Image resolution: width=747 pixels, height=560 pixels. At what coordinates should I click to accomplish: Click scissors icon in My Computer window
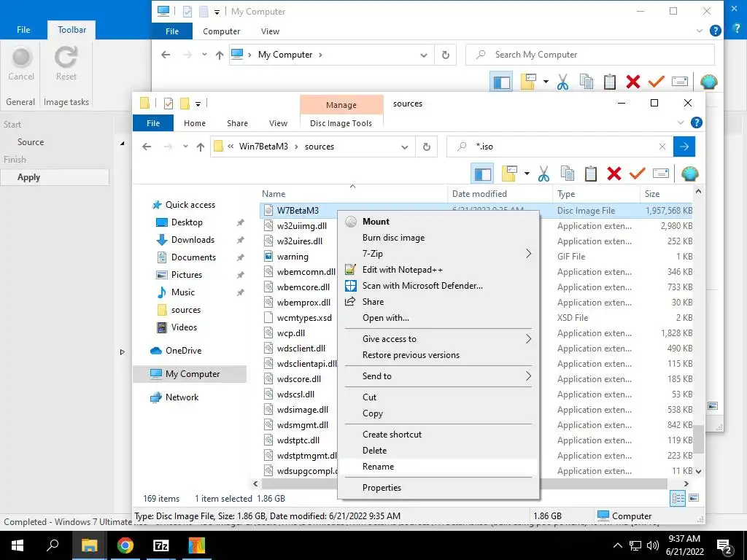(562, 82)
